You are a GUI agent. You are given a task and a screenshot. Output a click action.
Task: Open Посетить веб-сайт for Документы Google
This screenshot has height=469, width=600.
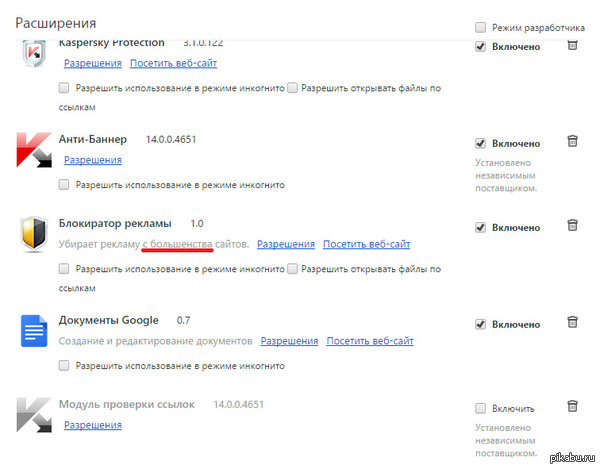click(x=370, y=341)
